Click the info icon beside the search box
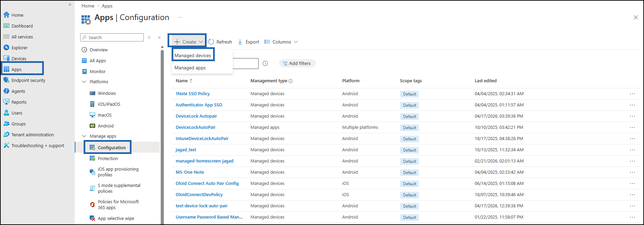This screenshot has height=225, width=644. (x=265, y=64)
